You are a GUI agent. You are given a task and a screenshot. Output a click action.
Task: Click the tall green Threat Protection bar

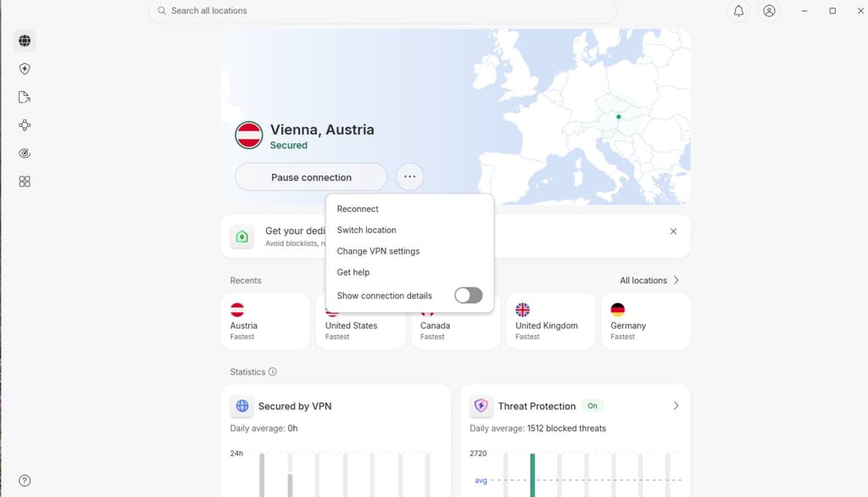point(532,476)
